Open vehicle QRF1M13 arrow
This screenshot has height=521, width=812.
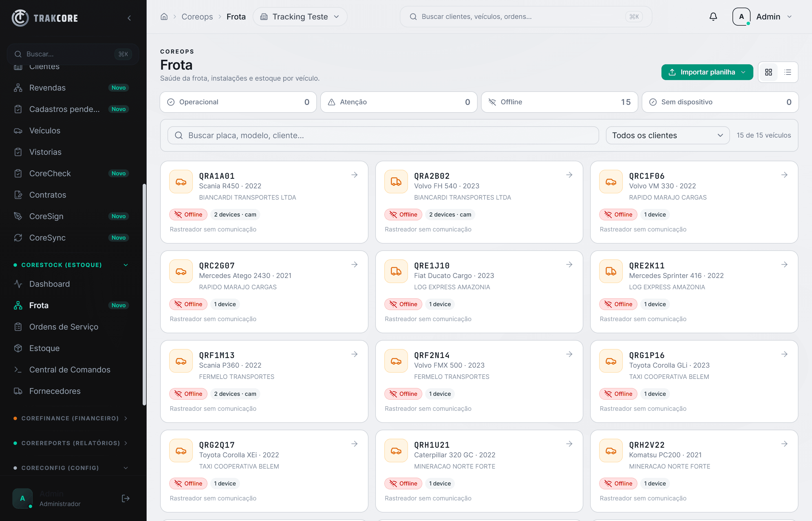[354, 354]
